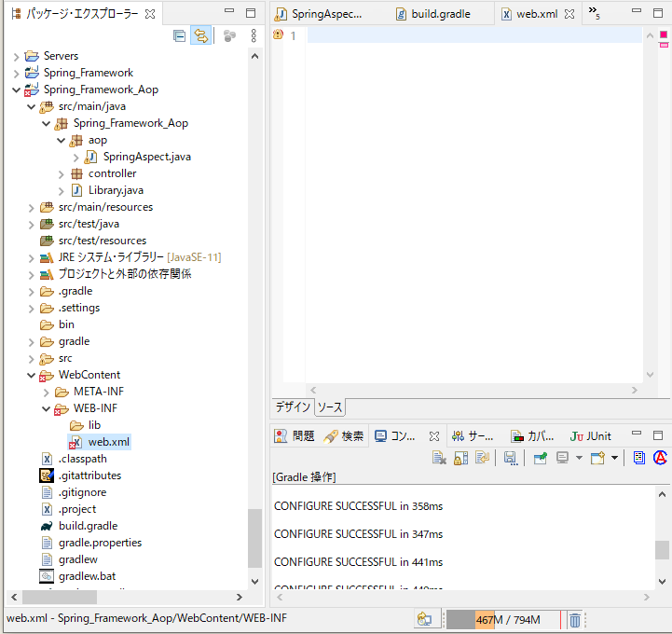Show the hidden editor tabs list
This screenshot has width=672, height=634.
tap(594, 12)
